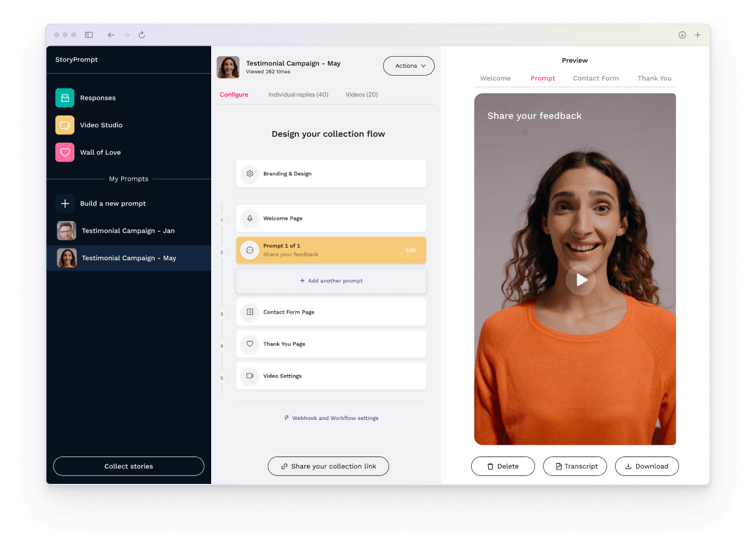
Task: Open Webhook and Workflow settings link
Action: pyautogui.click(x=331, y=419)
